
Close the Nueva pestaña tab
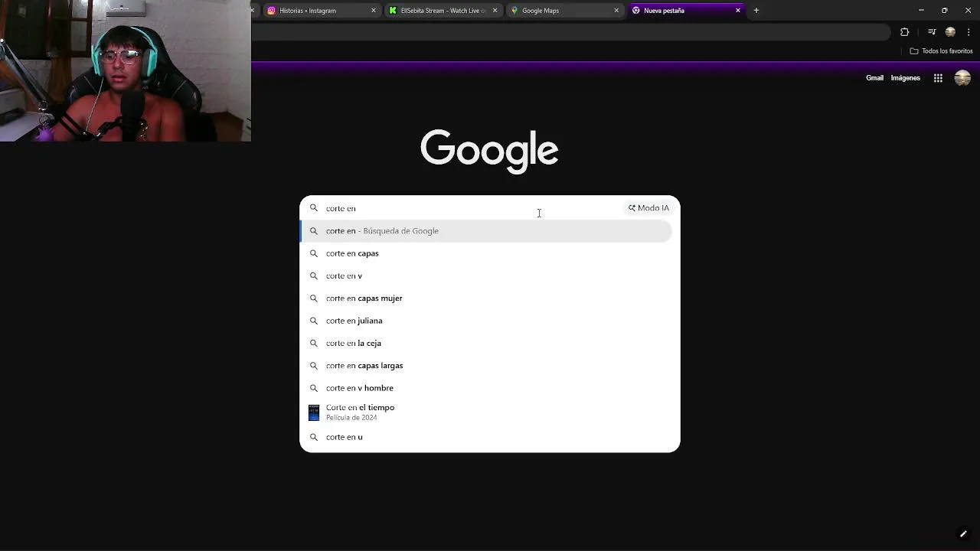coord(738,11)
